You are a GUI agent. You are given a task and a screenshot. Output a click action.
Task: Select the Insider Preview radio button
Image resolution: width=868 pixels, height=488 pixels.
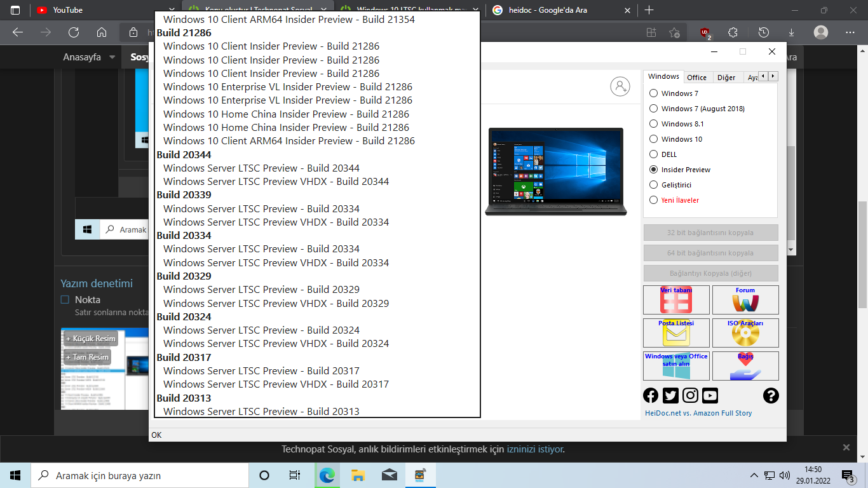point(653,170)
